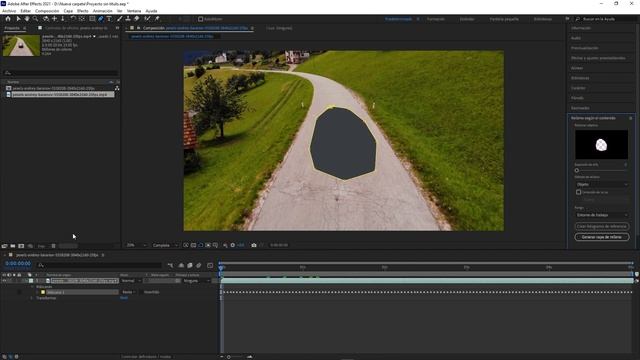Viewport: 640px width, 360px height.
Task: Open the Ninguno parent dropdown
Action: coord(196,281)
